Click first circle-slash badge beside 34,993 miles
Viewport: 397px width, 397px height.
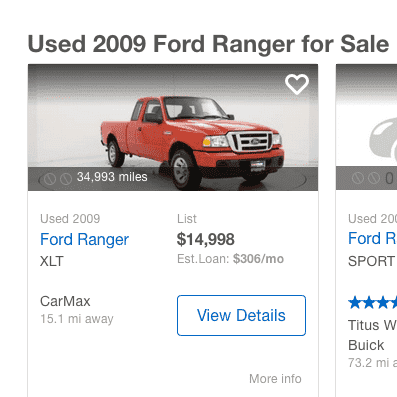pos(50,179)
